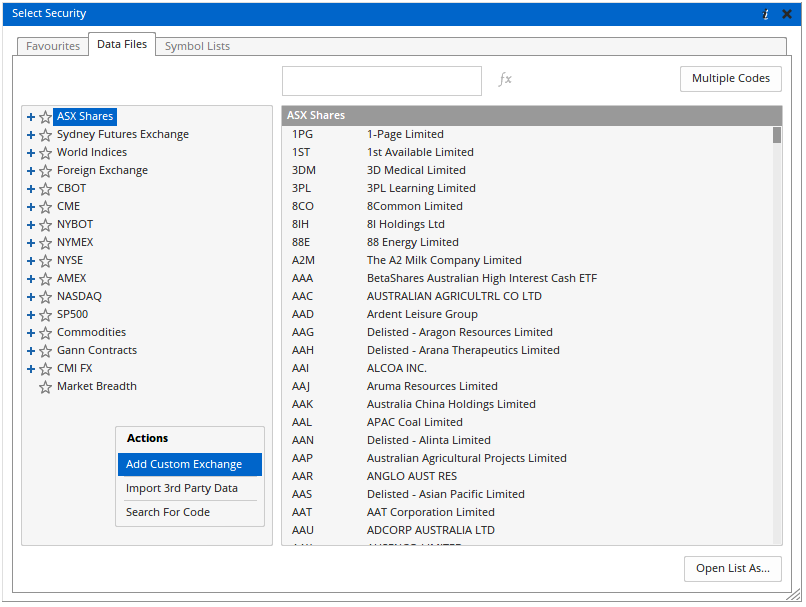Expand AMEX node
The image size is (806, 607).
[x=31, y=279]
